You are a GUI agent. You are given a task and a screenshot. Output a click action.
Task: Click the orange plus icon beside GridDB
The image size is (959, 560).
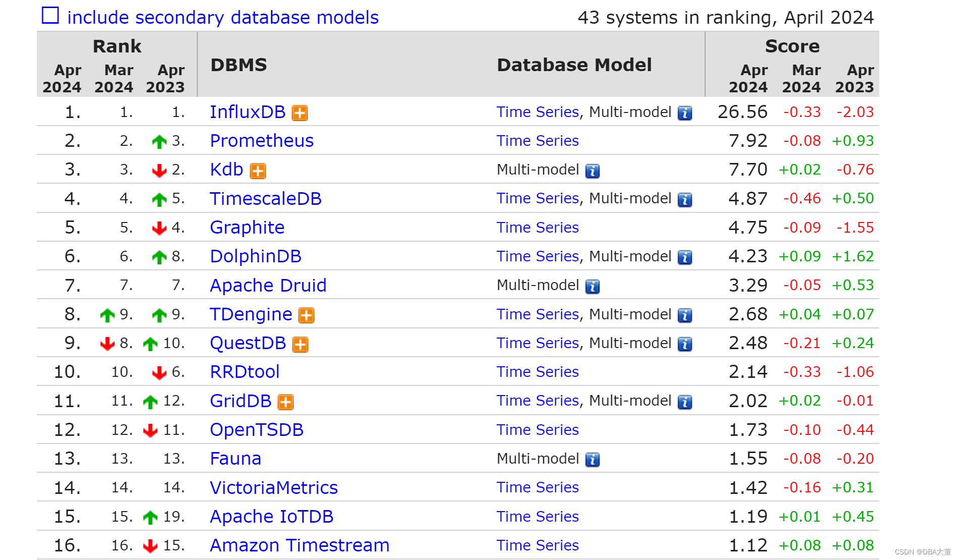click(286, 402)
